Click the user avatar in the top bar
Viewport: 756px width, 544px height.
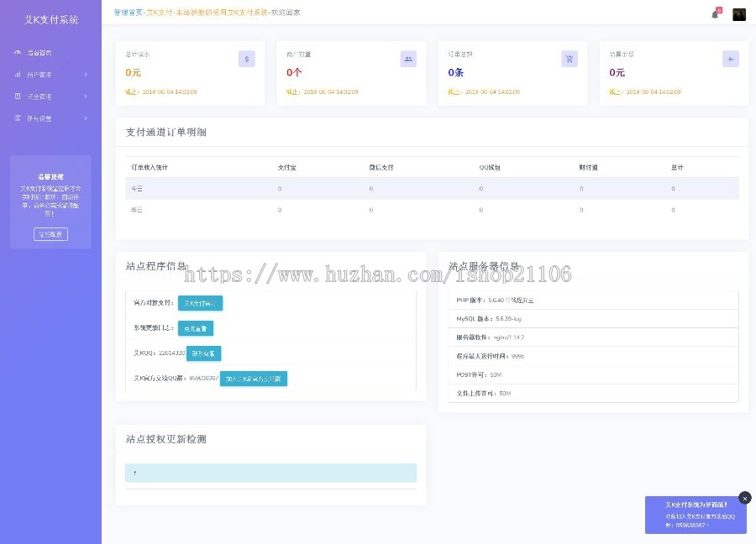pyautogui.click(x=739, y=14)
